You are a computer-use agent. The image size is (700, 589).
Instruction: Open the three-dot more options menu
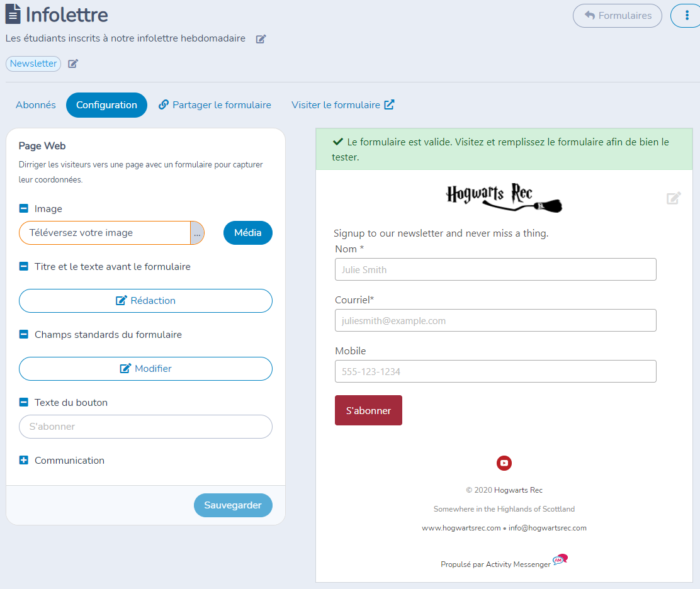(x=687, y=16)
